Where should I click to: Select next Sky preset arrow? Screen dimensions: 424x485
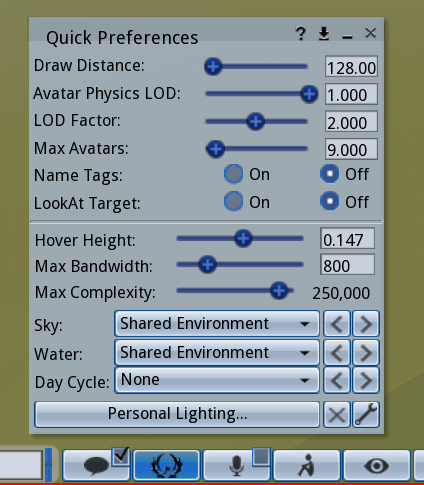point(366,324)
